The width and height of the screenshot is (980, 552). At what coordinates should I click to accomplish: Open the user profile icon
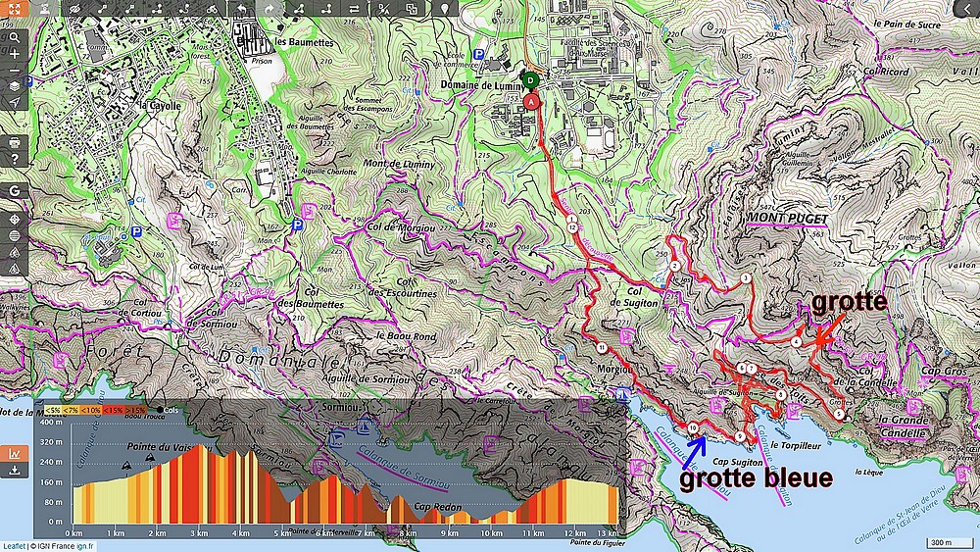pos(44,8)
